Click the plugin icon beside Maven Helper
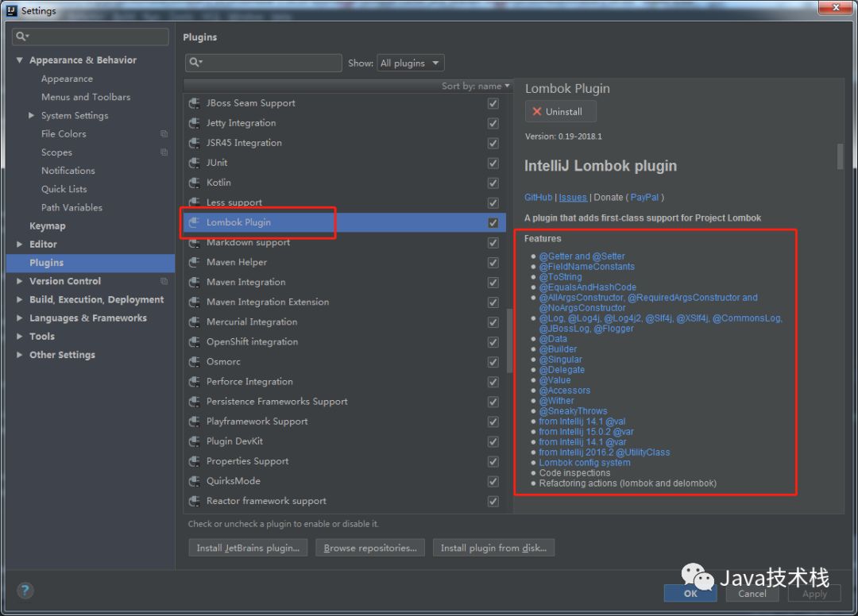Screen dimensions: 858x616 click(x=195, y=263)
